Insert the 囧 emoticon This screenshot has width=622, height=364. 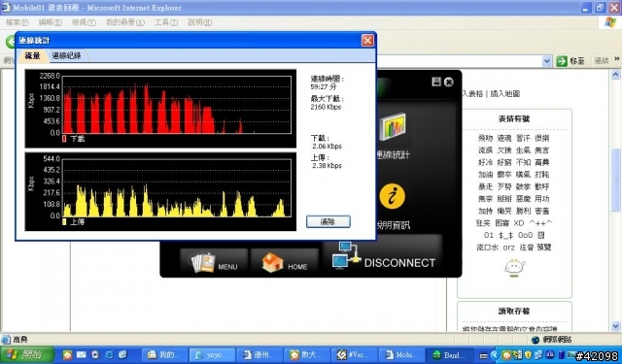point(541,235)
